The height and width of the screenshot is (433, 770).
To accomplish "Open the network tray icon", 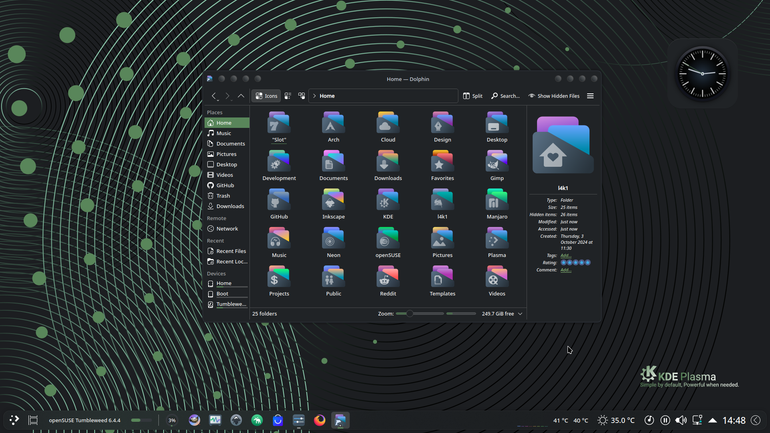I will pyautogui.click(x=697, y=420).
